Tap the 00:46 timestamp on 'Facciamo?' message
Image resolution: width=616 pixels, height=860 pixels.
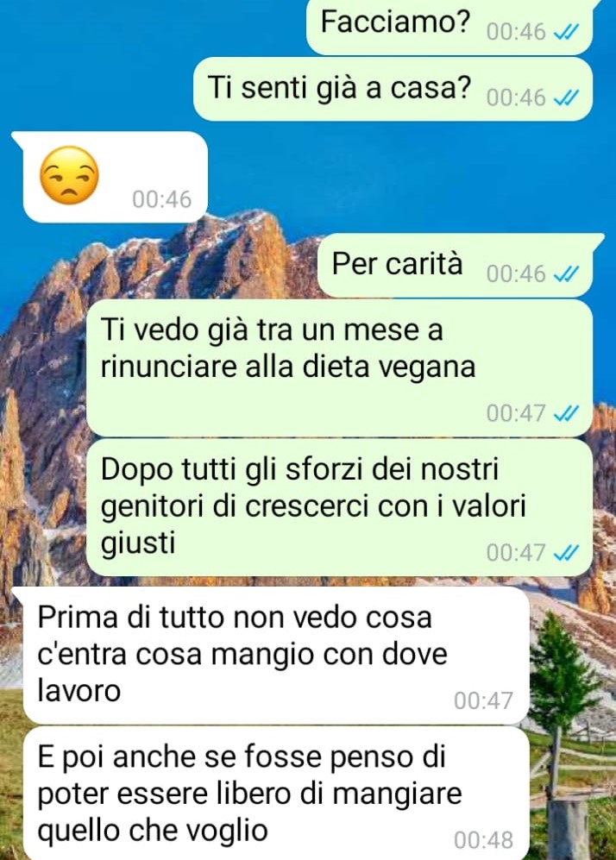tap(516, 33)
